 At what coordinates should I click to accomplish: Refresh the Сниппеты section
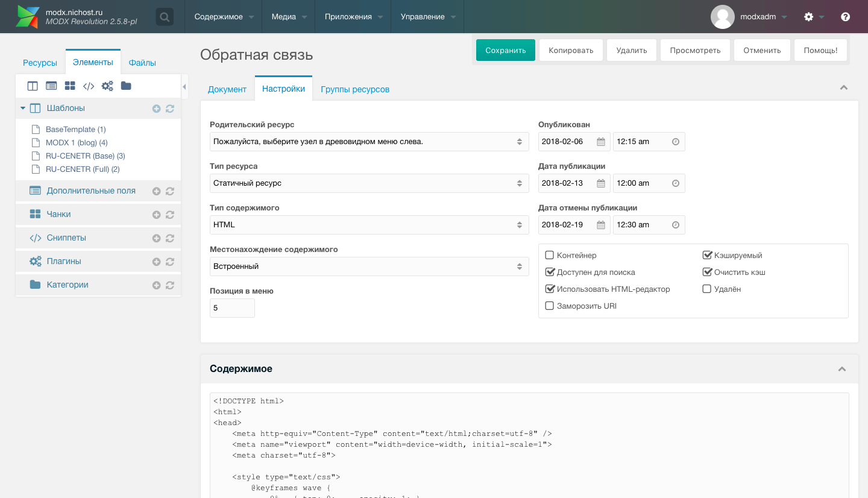point(170,238)
